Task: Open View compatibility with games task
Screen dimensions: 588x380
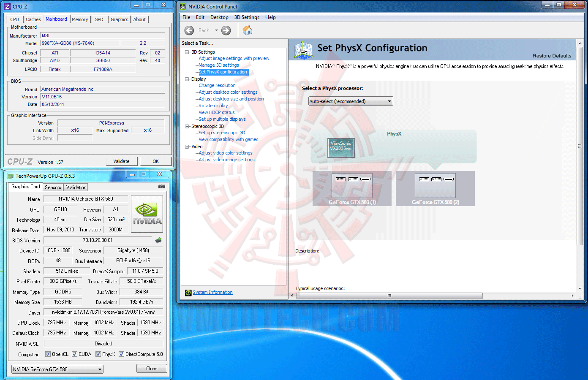Action: (229, 139)
